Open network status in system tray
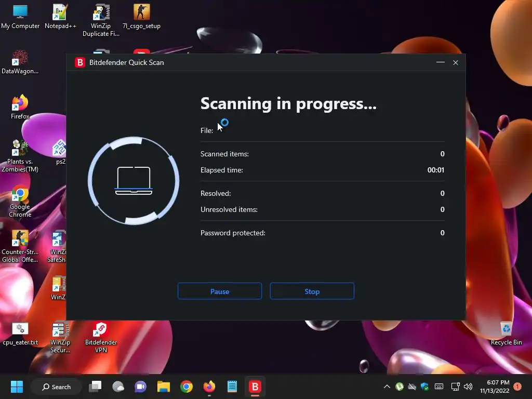The height and width of the screenshot is (399, 532). [x=455, y=387]
